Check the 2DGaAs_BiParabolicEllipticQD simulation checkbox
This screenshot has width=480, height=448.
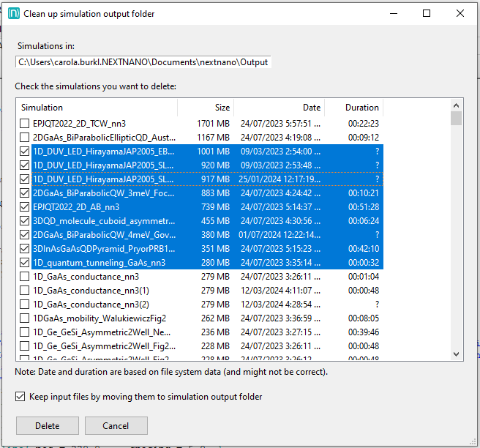(25, 137)
